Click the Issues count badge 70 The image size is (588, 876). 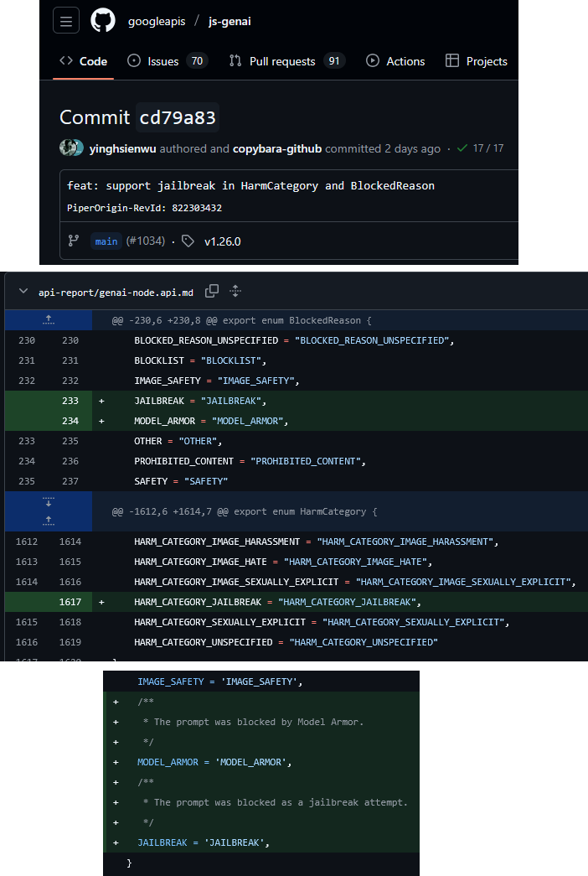click(197, 61)
